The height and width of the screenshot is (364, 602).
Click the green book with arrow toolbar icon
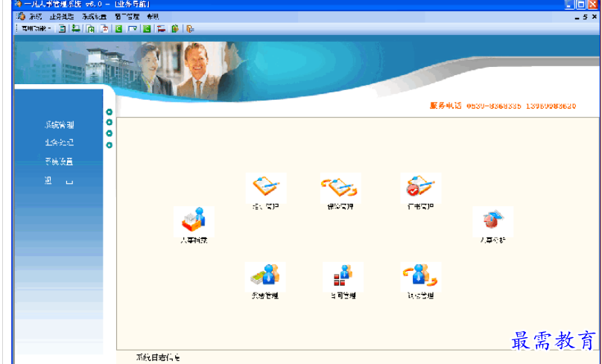(175, 29)
